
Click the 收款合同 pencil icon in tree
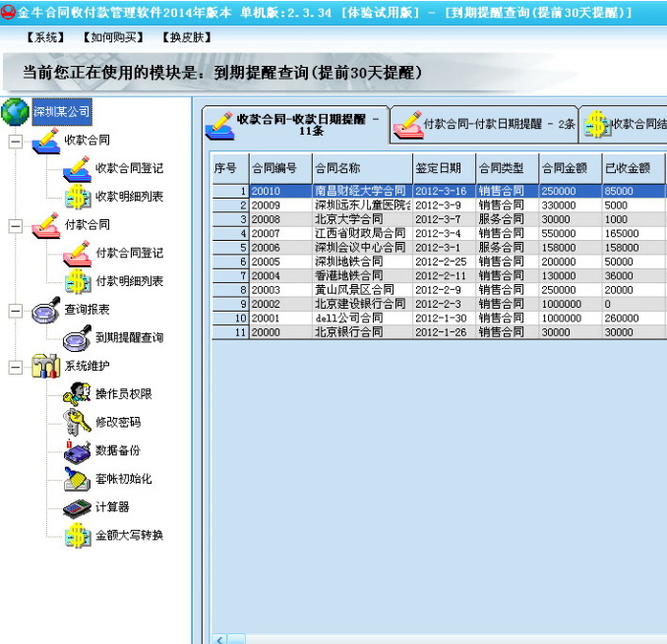[x=46, y=141]
